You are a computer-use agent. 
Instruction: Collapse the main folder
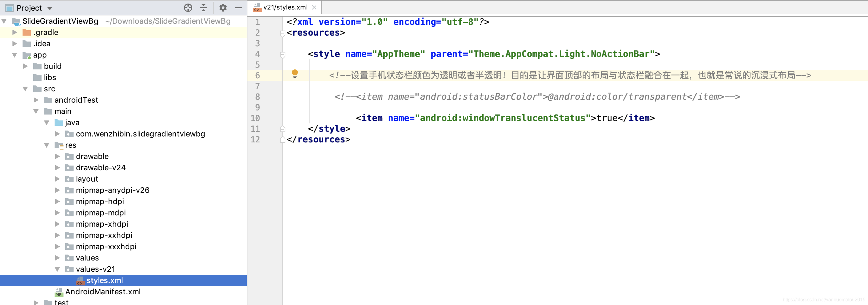click(x=36, y=111)
